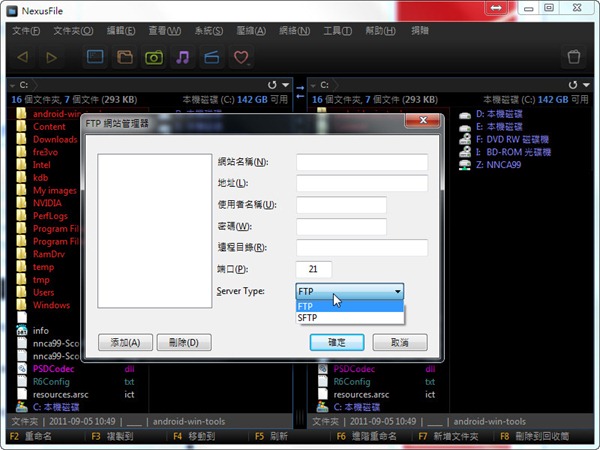The image size is (600, 450).
Task: Click the PSDCodec dll icon in left panel
Action: (x=22, y=368)
